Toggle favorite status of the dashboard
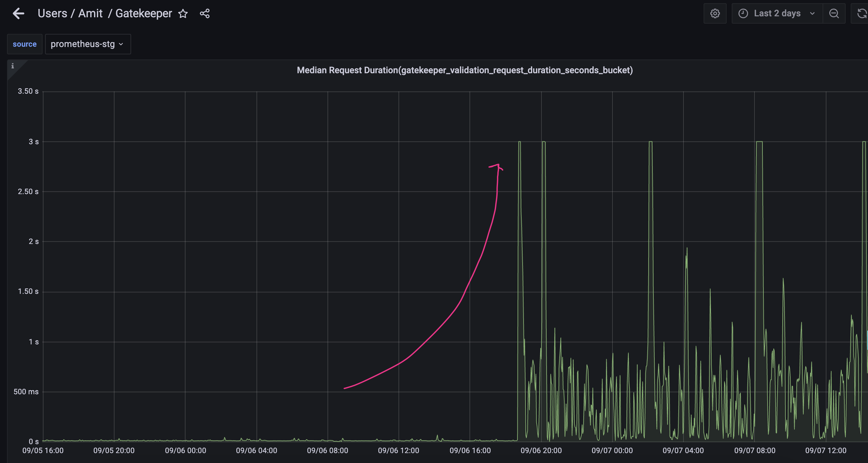 point(183,14)
